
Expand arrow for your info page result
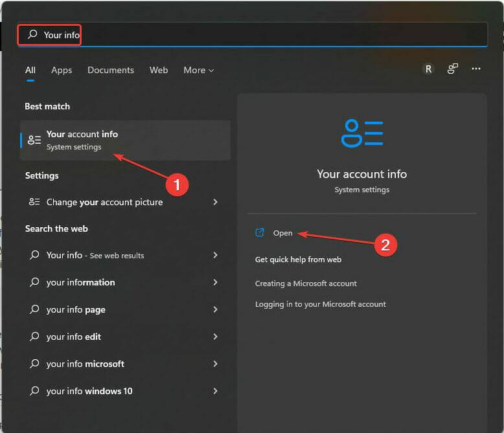(215, 309)
